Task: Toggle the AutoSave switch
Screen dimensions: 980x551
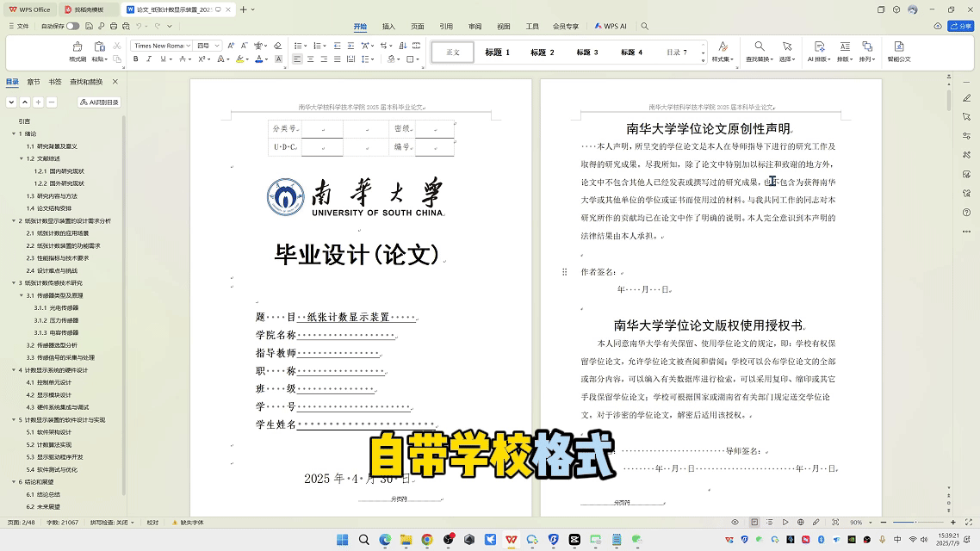Action: click(72, 26)
